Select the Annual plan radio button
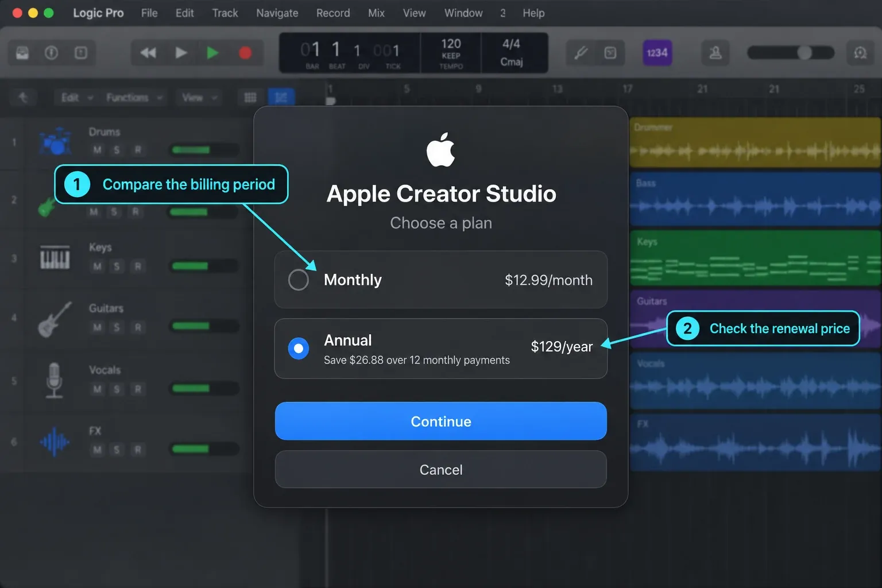 tap(298, 349)
